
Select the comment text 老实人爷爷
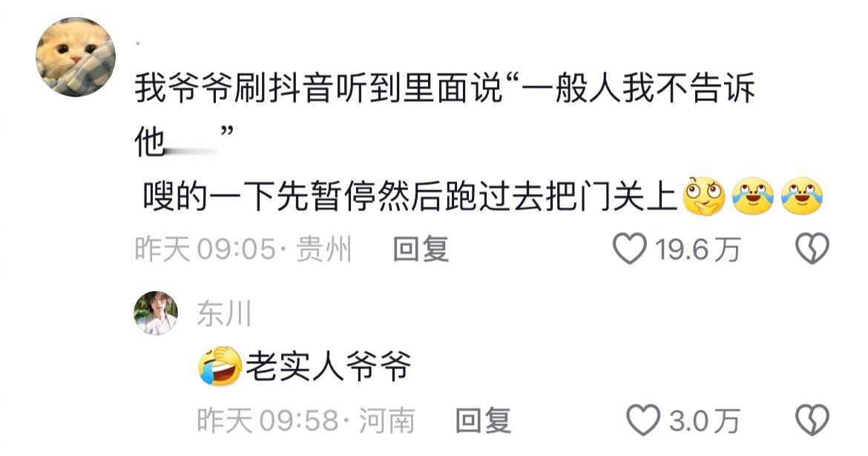329,365
